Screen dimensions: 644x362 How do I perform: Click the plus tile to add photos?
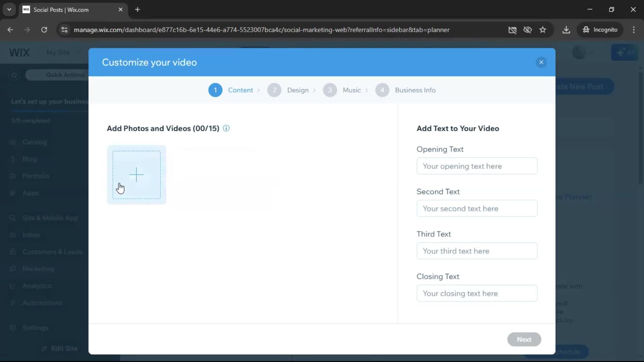coord(137,175)
